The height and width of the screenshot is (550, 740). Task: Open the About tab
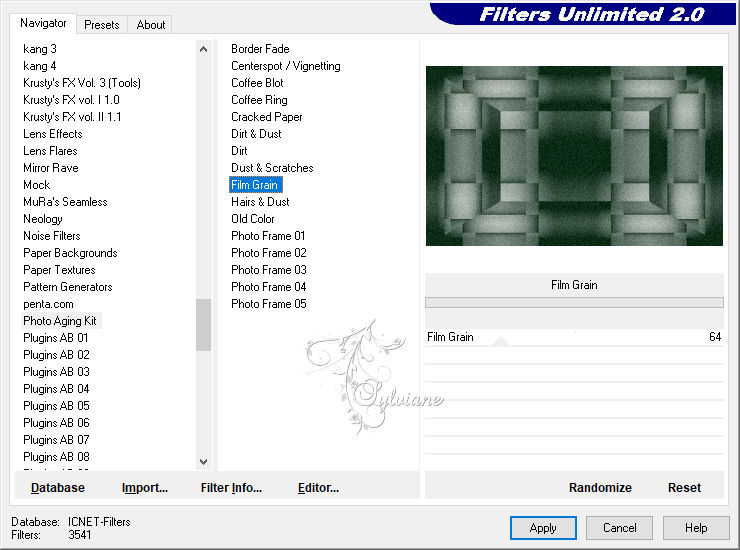click(151, 25)
